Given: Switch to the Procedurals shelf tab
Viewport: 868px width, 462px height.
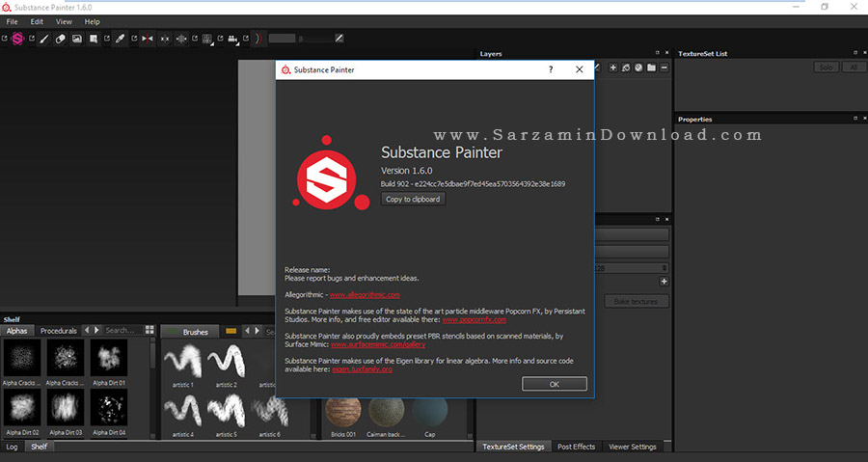Looking at the screenshot, I should (58, 330).
